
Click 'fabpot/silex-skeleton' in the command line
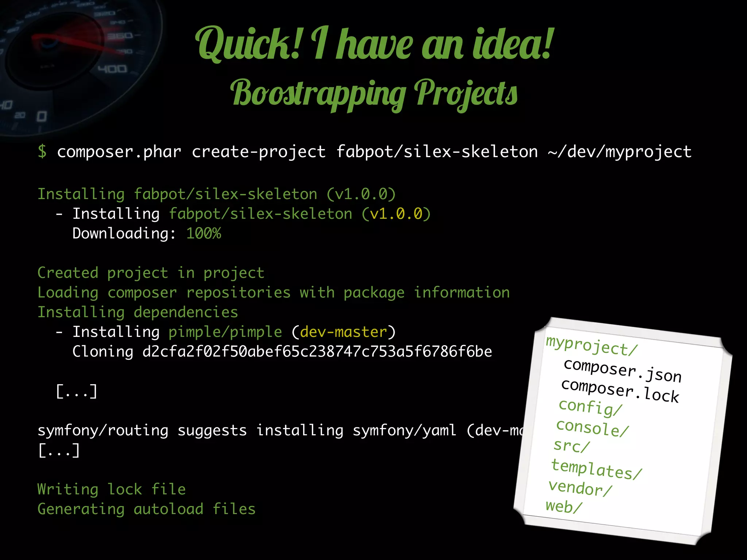click(x=437, y=151)
